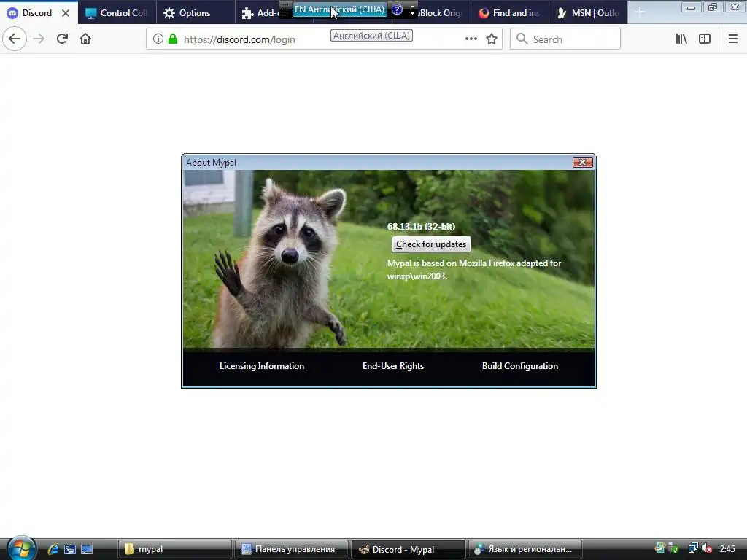
Task: Open mypal folder taskbar button
Action: click(175, 549)
